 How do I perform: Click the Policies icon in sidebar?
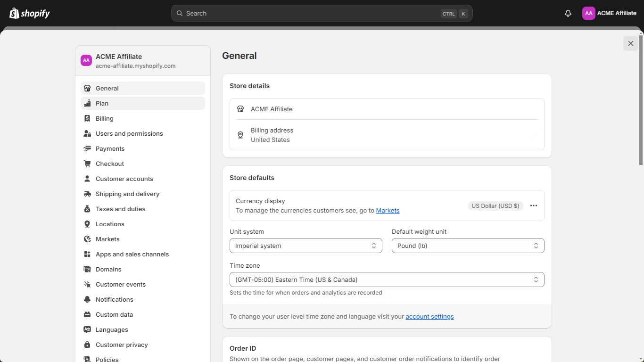tap(87, 359)
